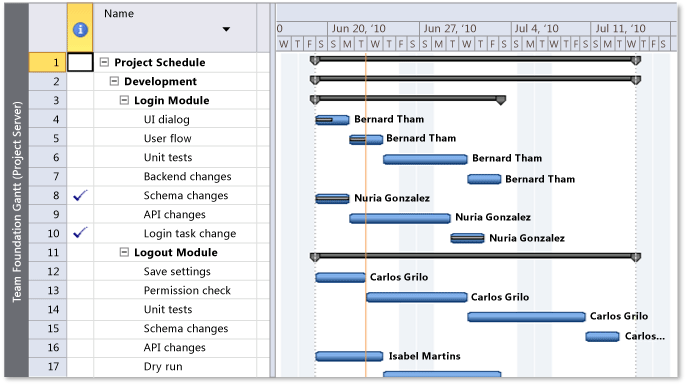
Task: Click the blue info indicator column icon
Action: coord(80,30)
